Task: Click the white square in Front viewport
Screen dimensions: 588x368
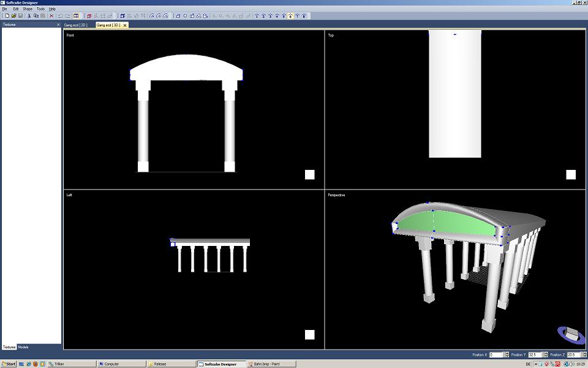Action: coord(309,174)
